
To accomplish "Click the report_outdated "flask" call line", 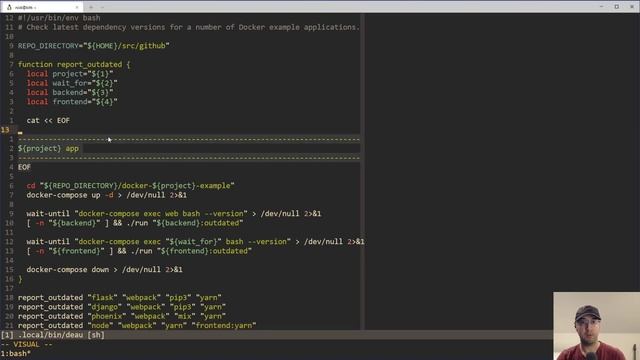I will pos(120,298).
